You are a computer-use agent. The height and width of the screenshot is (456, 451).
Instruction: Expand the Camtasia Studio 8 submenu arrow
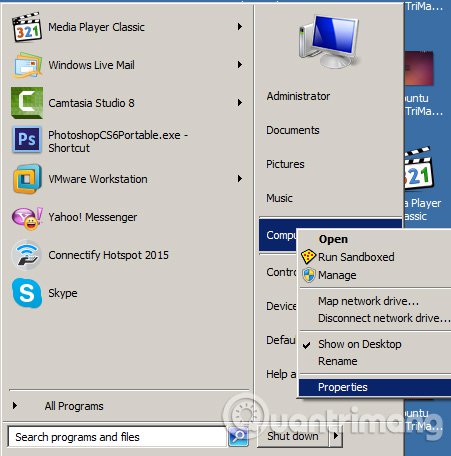click(240, 103)
